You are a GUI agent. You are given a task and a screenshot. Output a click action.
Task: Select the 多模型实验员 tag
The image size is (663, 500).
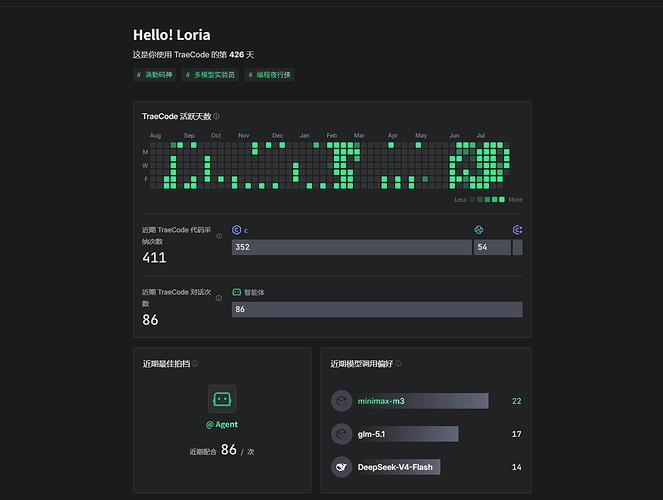point(210,75)
